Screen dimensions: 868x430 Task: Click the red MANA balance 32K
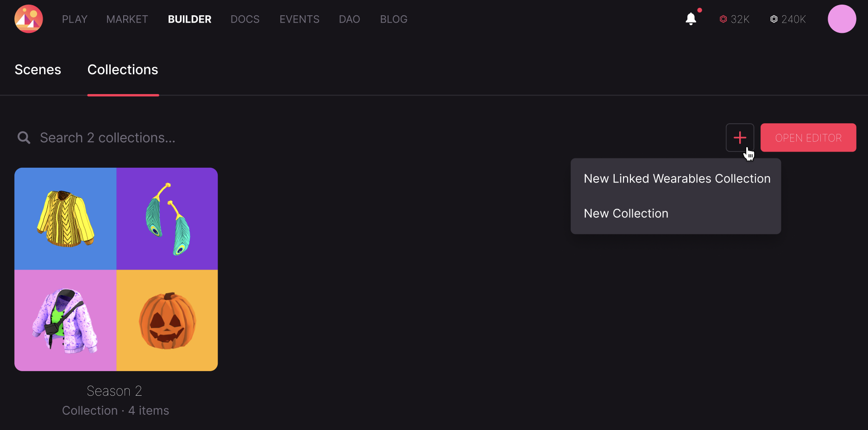point(734,19)
